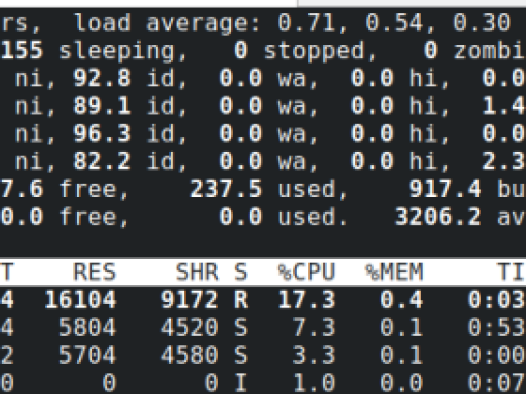Click the 0.54 load average value
Screen dimensions: 526x394
pyautogui.click(x=394, y=23)
